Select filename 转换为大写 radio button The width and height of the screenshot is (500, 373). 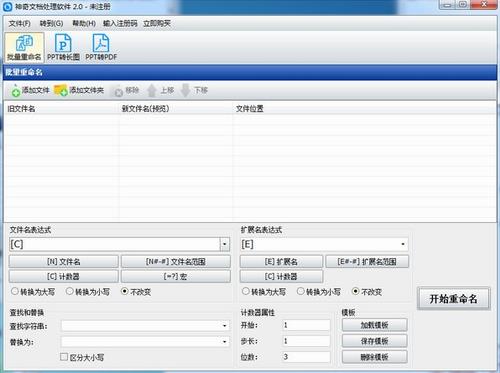pos(15,291)
